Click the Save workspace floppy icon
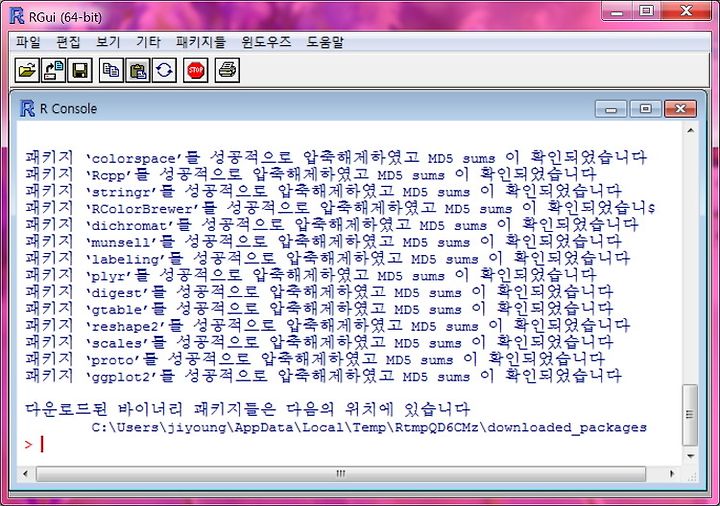 (x=80, y=70)
